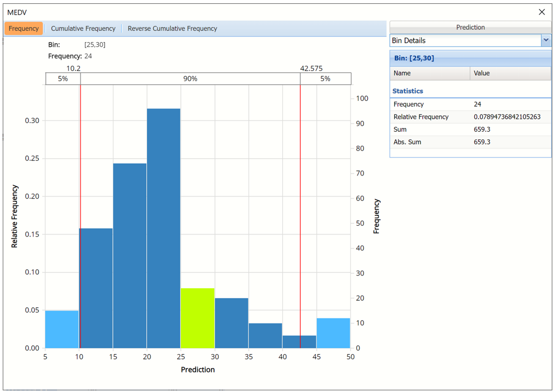The height and width of the screenshot is (392, 554).
Task: Select the Abs. Sum statistics row
Action: (x=470, y=142)
